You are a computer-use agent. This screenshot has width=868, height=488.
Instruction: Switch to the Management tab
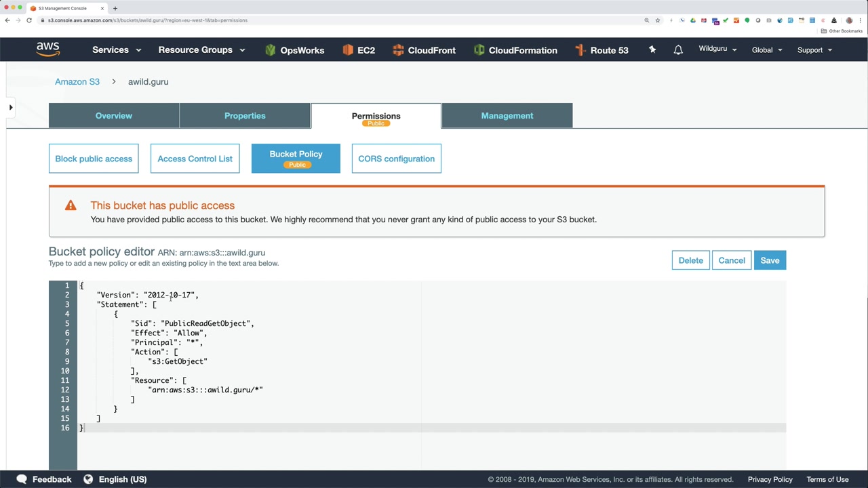click(x=507, y=116)
